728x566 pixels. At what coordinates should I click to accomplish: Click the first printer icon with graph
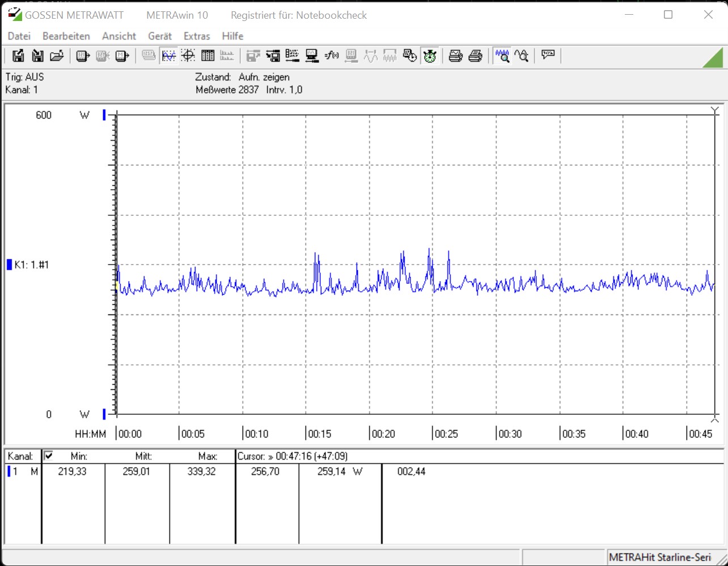[x=456, y=56]
